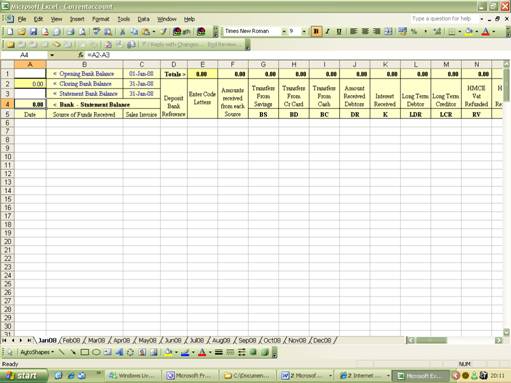Open the Name Box dropdown arrow
This screenshot has height=383, width=511.
pyautogui.click(x=52, y=55)
